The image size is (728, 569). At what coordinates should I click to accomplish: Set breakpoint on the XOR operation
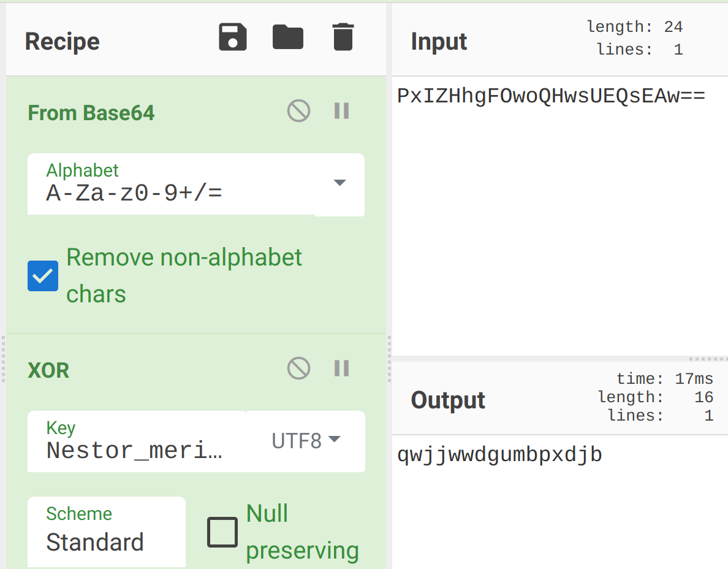point(342,369)
